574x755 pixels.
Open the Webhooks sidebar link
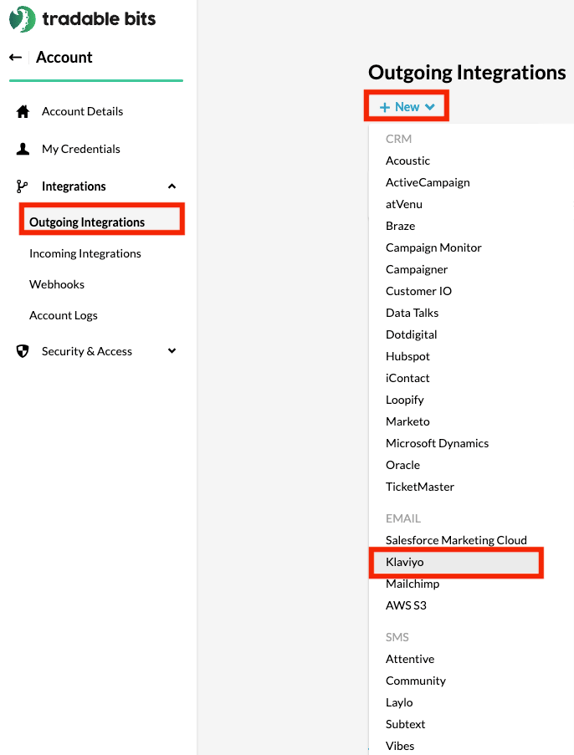[x=57, y=285]
